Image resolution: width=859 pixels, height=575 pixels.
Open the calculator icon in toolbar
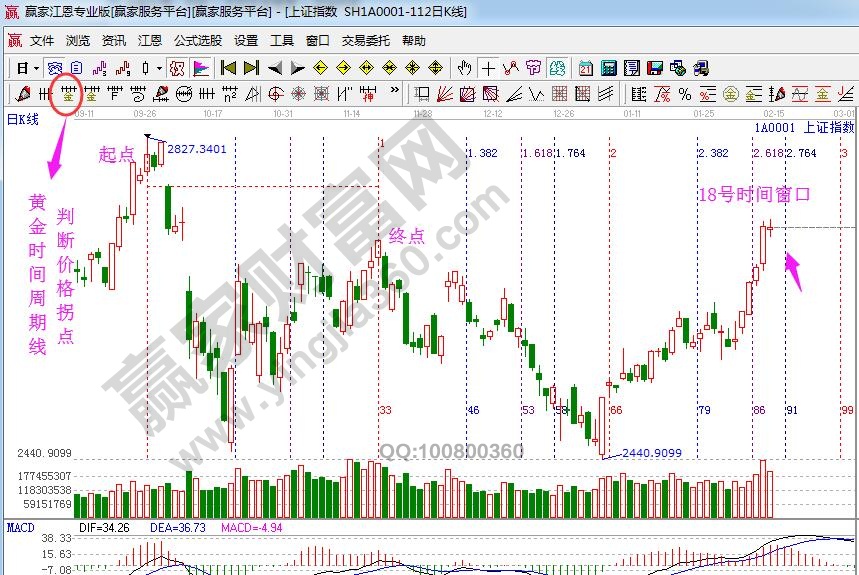tap(608, 68)
